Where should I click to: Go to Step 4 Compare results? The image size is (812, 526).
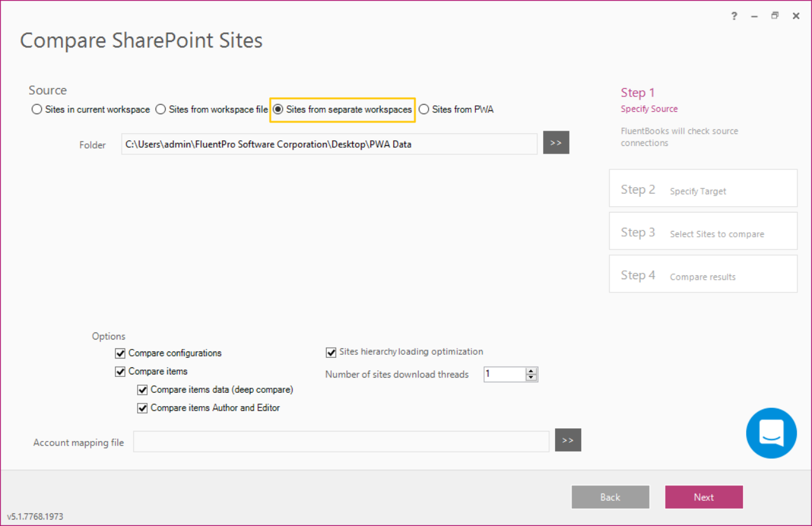pyautogui.click(x=703, y=273)
